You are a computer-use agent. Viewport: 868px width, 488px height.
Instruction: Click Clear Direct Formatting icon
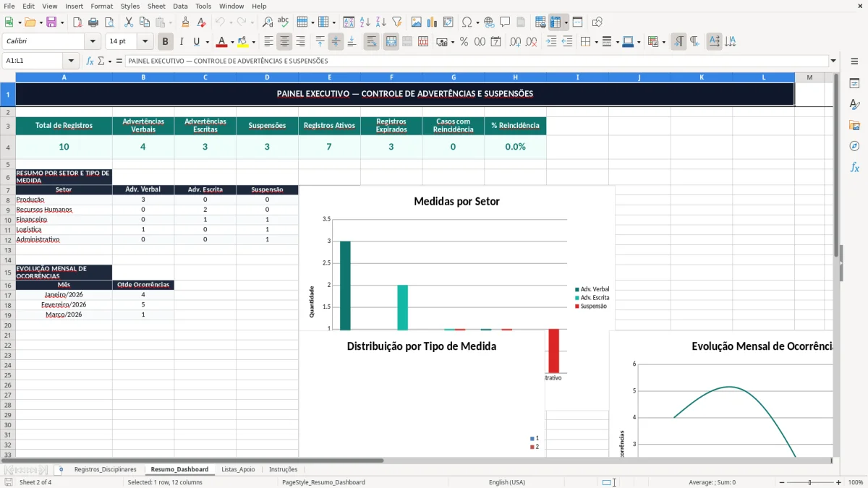[201, 22]
